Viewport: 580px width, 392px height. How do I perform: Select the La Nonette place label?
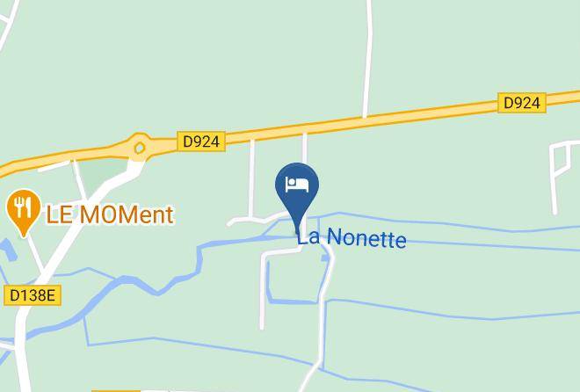352,237
